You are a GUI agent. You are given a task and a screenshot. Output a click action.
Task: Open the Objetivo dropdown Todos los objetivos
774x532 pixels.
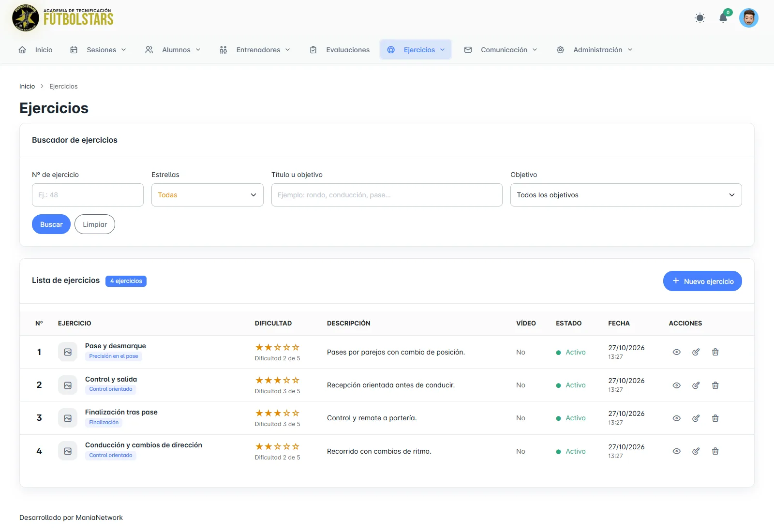[626, 195]
